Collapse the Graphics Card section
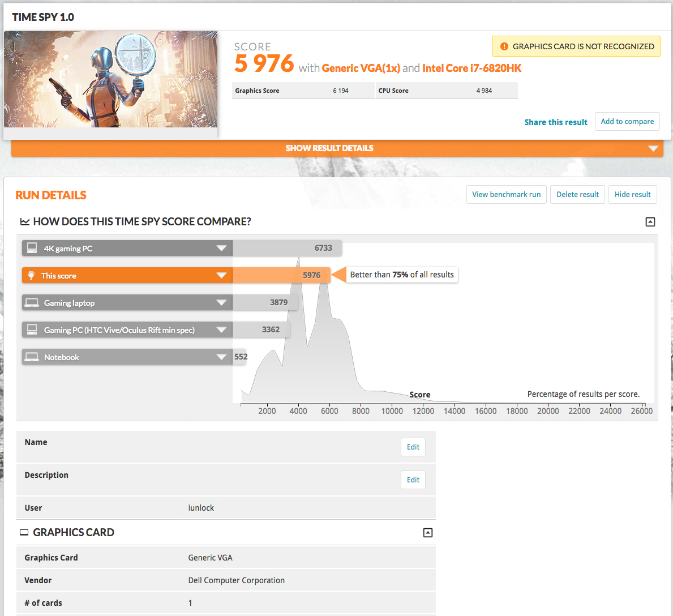 pyautogui.click(x=427, y=533)
